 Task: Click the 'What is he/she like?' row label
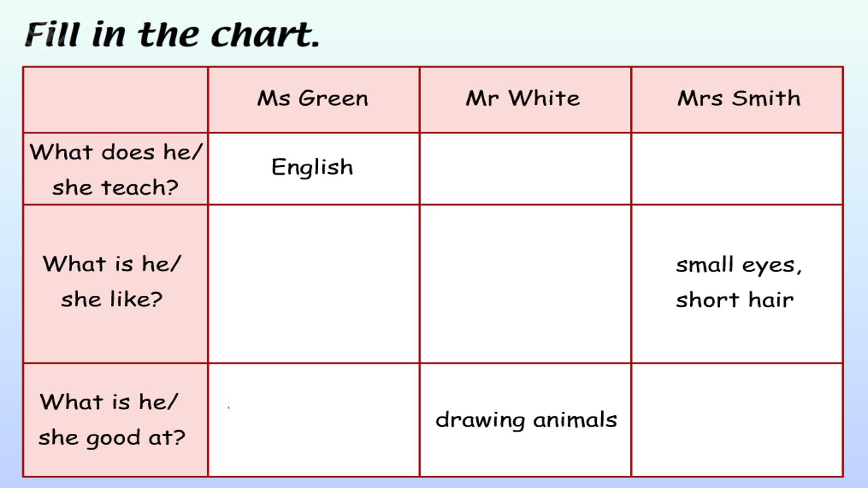click(x=116, y=284)
